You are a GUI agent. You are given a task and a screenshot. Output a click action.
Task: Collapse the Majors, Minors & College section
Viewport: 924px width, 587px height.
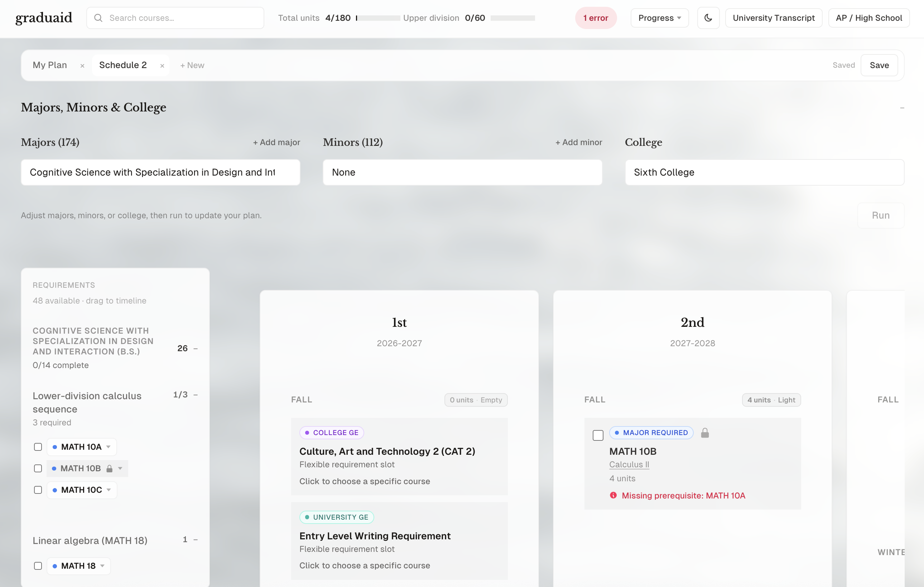tap(902, 108)
